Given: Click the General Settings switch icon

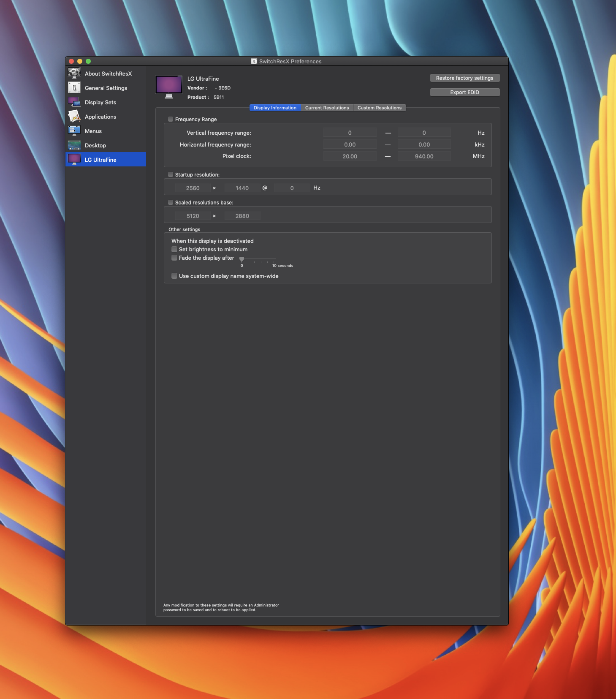Looking at the screenshot, I should click(74, 88).
